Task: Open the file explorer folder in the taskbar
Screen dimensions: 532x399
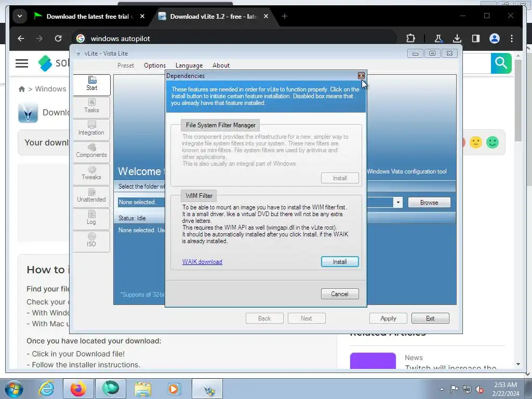Action: 143,389
